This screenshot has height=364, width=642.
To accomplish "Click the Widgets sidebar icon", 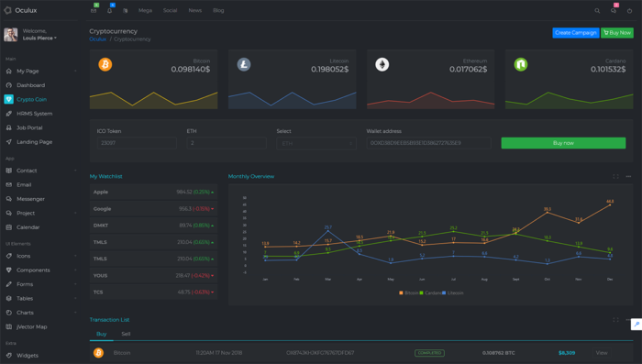I will 8,356.
